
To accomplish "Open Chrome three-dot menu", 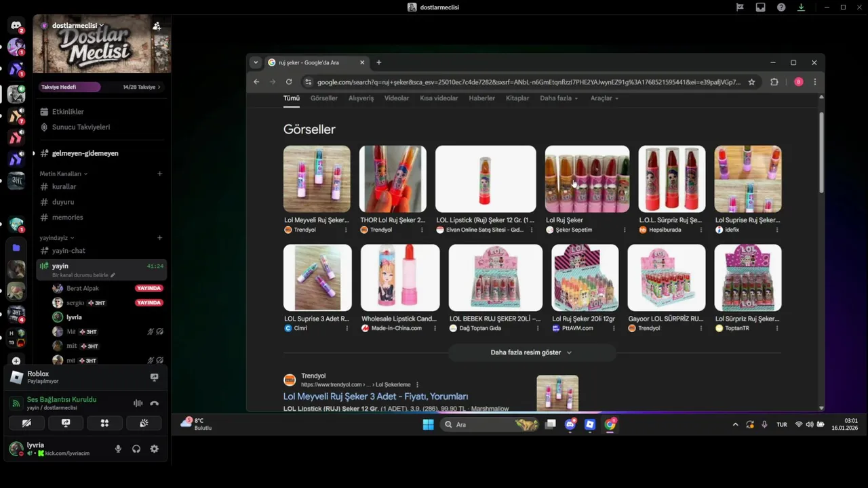I will coord(814,82).
